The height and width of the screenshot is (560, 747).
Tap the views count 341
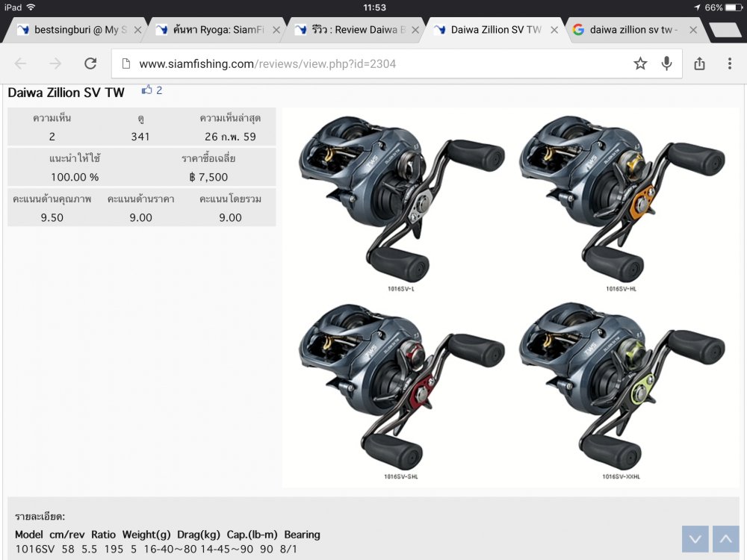click(140, 137)
